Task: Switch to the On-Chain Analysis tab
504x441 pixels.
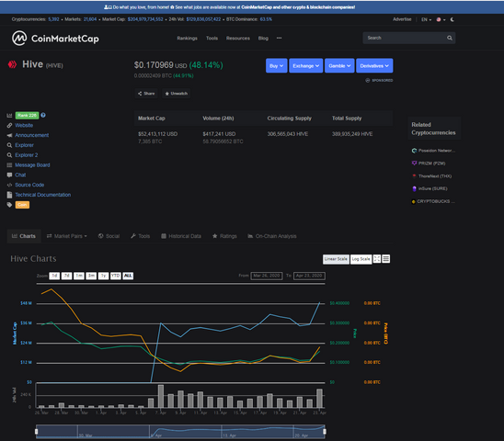Action: point(272,236)
